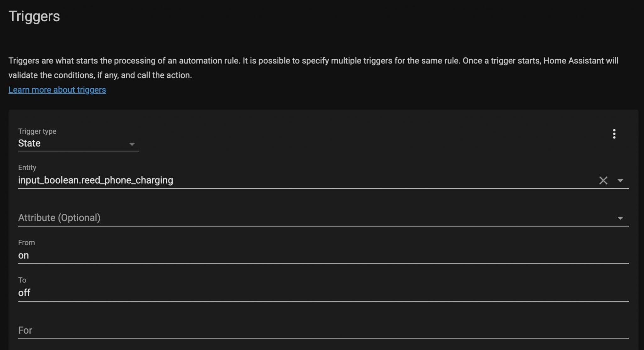The image size is (644, 350).
Task: Click the Entity field label
Action: click(27, 167)
